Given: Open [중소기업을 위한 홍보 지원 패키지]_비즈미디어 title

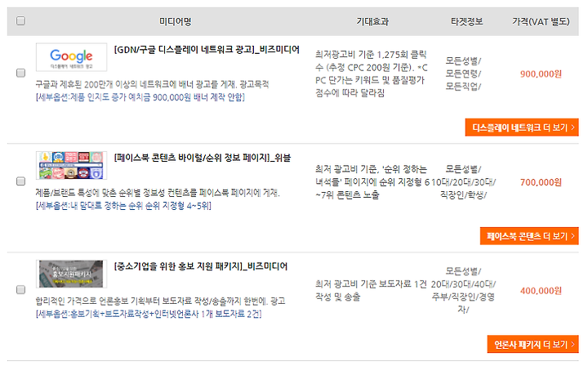Looking at the screenshot, I should point(201,266).
